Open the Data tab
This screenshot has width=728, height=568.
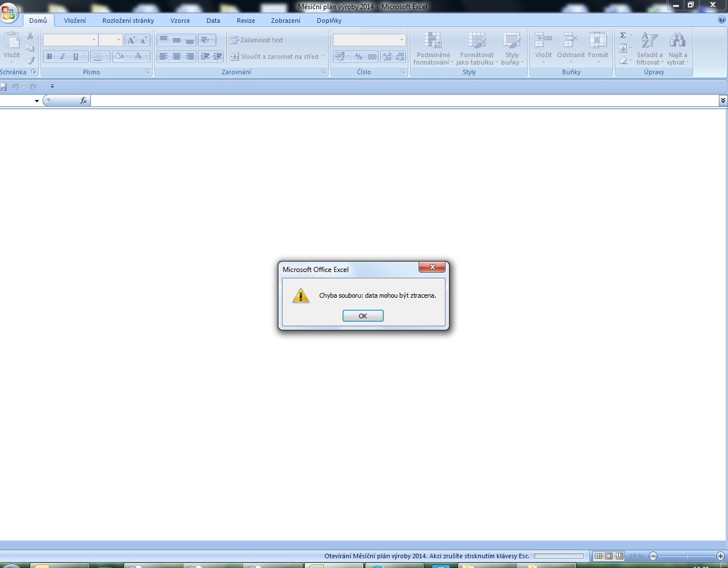213,21
